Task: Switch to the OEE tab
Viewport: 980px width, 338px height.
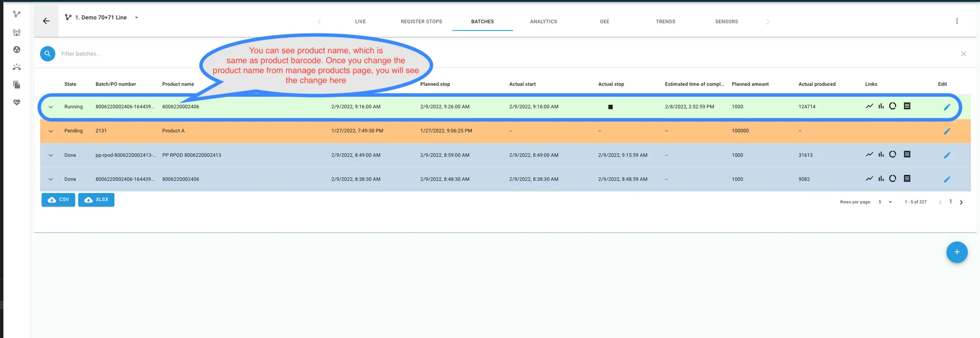Action: (604, 22)
